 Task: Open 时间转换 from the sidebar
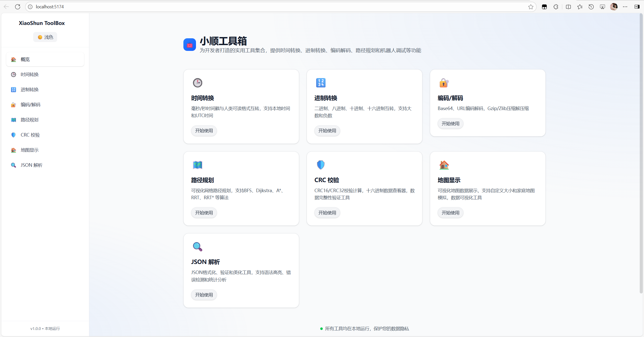(45, 75)
